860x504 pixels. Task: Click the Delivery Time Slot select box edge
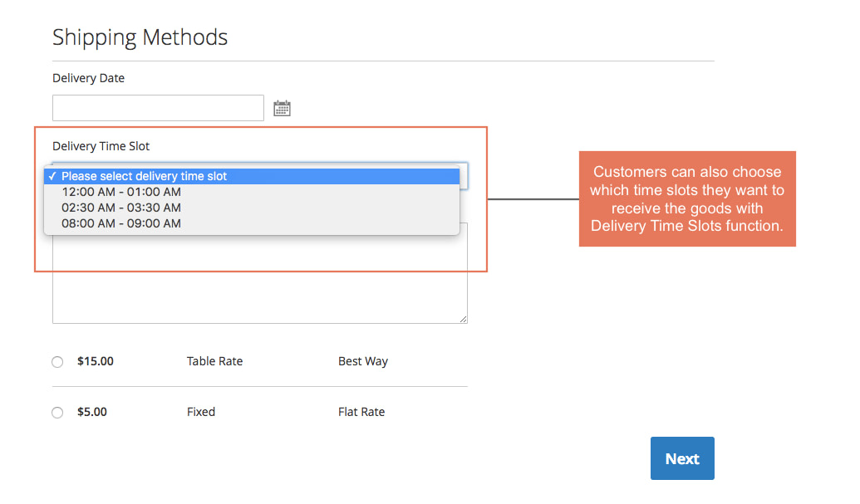coord(464,175)
